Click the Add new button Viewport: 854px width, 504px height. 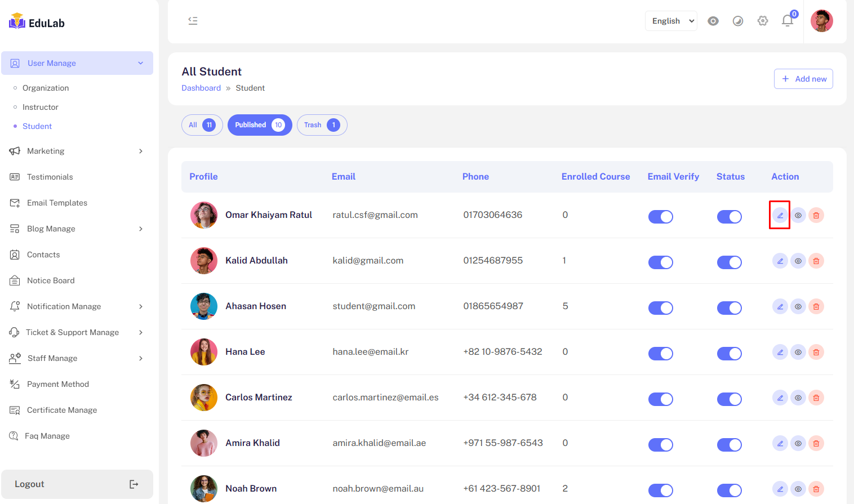tap(803, 79)
